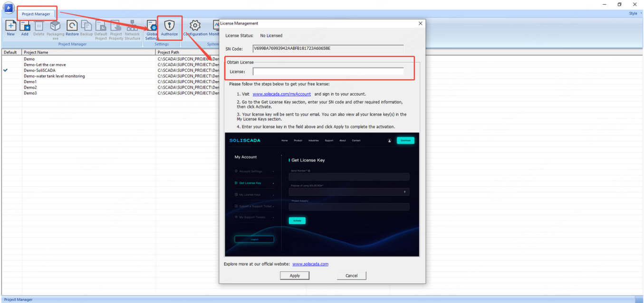The image size is (644, 303).
Task: Cancel the License Management dialog
Action: [x=351, y=275]
